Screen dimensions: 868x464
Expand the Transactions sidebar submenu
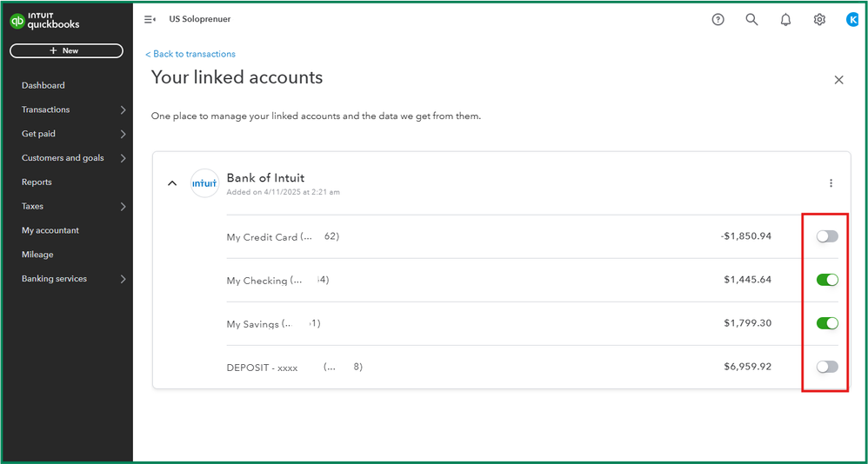[x=123, y=110]
